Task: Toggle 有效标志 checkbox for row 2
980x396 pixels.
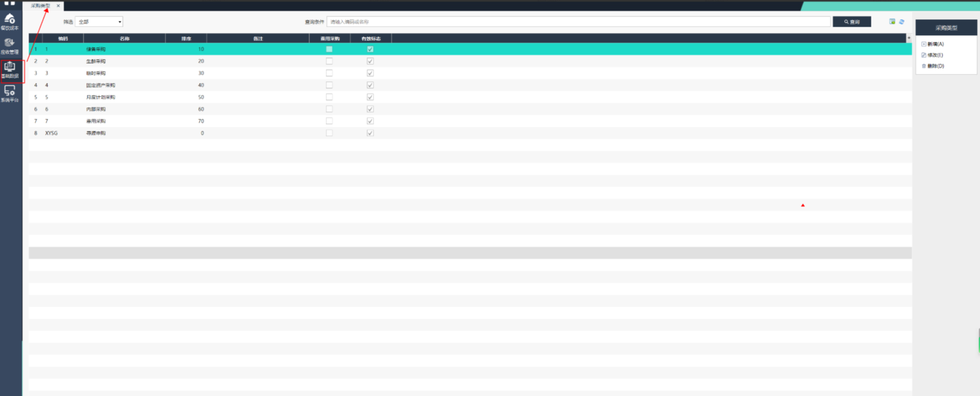Action: coord(370,61)
